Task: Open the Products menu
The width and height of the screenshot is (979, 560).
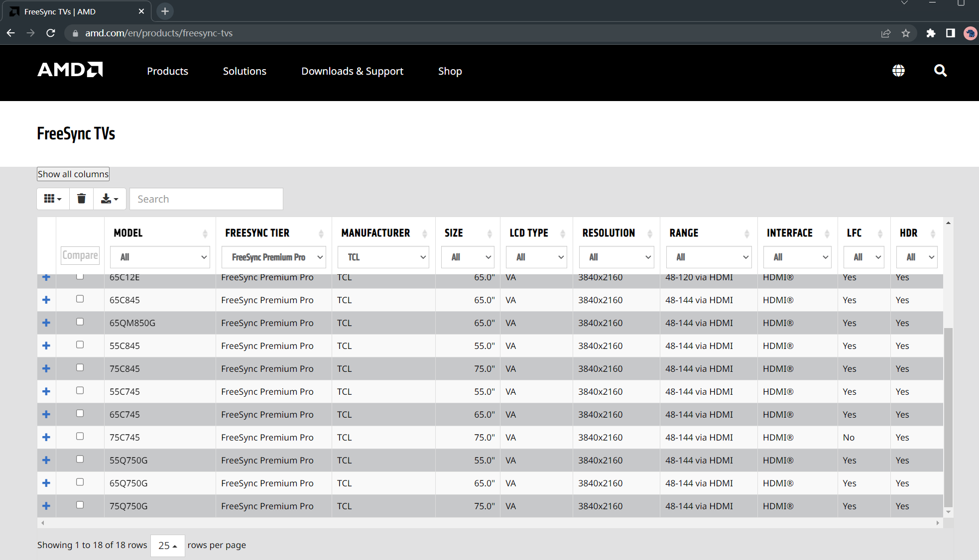Action: 167,71
